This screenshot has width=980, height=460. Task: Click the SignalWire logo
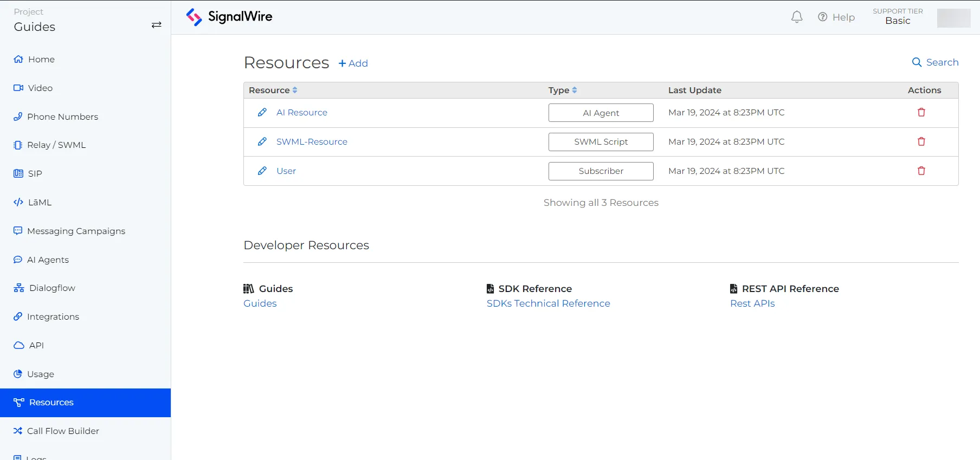229,17
